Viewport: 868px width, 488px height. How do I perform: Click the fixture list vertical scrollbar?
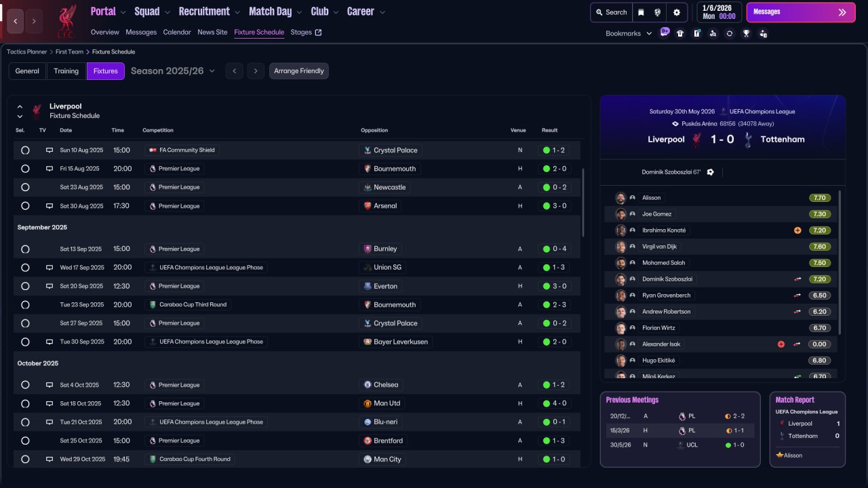click(x=583, y=202)
